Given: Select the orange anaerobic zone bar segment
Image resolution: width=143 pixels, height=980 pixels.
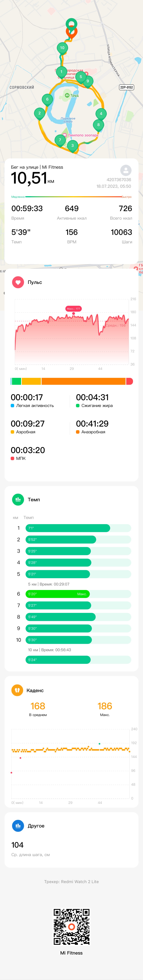Looking at the screenshot, I should (83, 381).
